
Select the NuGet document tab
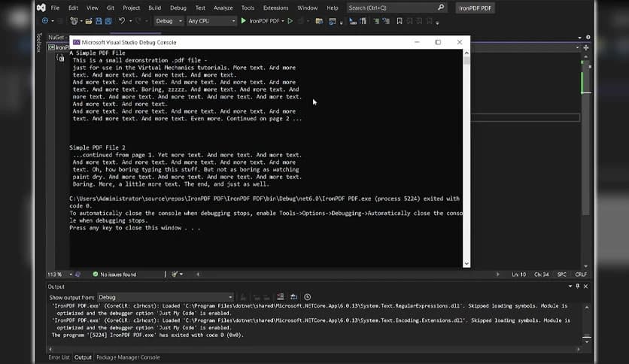[57, 38]
